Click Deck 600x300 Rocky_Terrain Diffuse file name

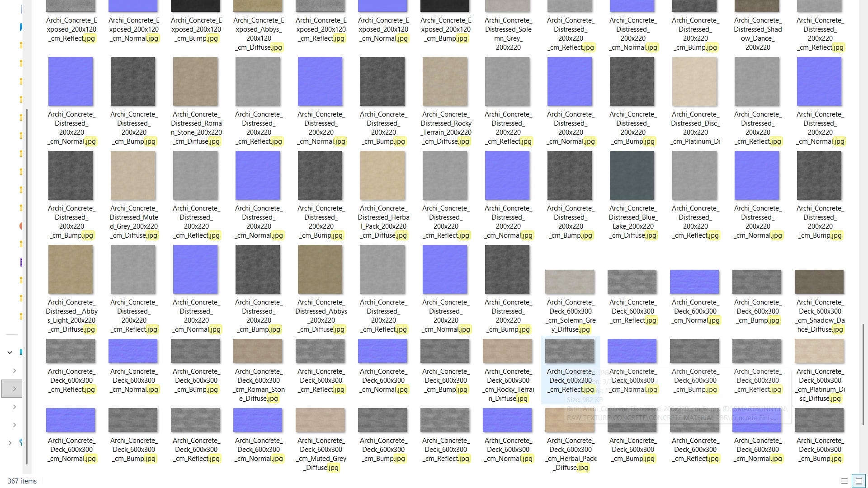508,385
